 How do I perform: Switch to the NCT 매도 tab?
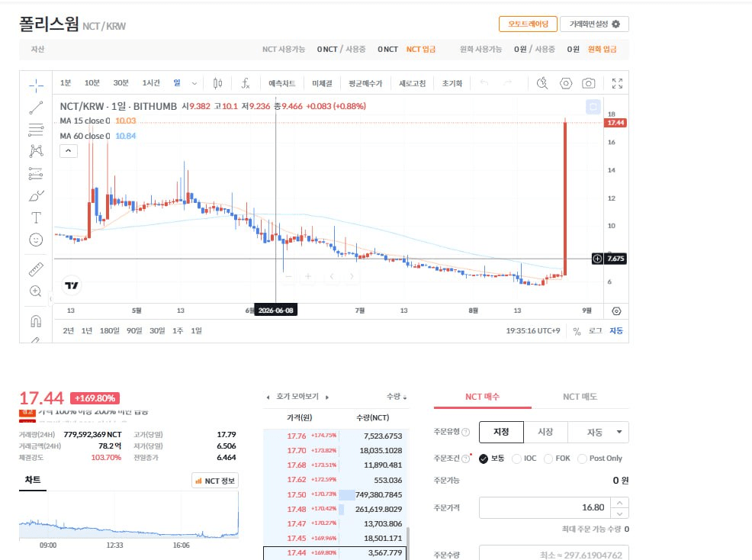[580, 397]
